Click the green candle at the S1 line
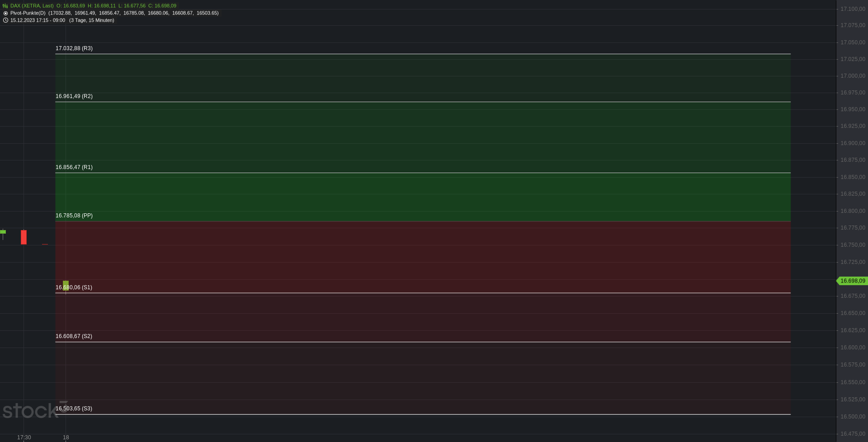The height and width of the screenshot is (442, 868). [x=66, y=285]
